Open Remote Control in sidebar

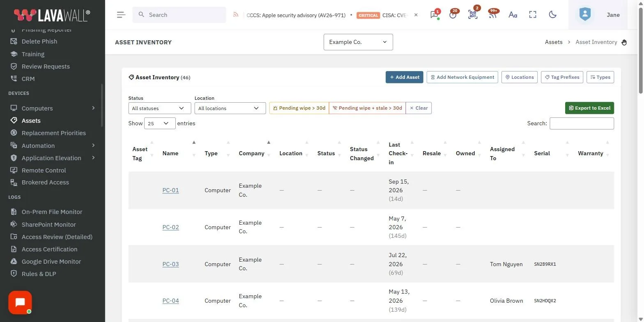pos(44,170)
